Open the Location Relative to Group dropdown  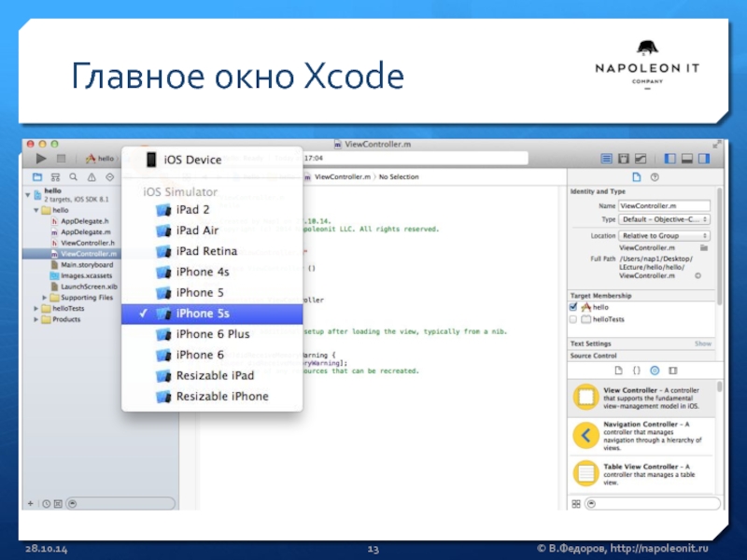pyautogui.click(x=665, y=236)
